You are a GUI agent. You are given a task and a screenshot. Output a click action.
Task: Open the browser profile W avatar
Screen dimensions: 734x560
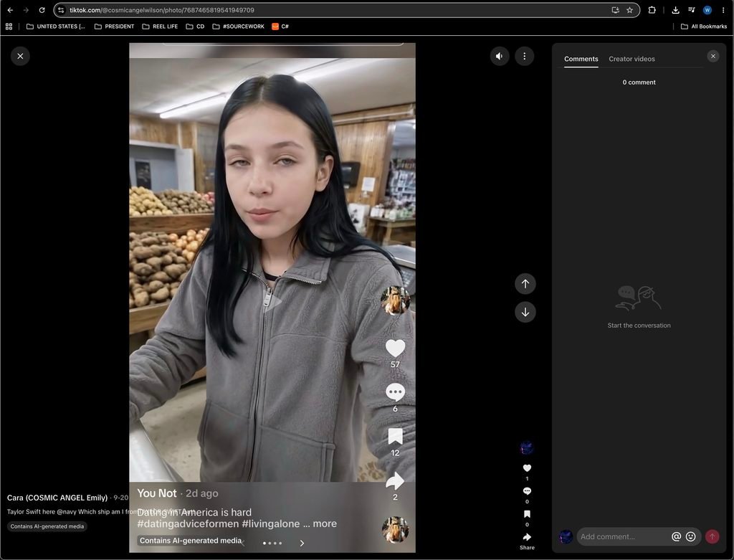(x=707, y=10)
